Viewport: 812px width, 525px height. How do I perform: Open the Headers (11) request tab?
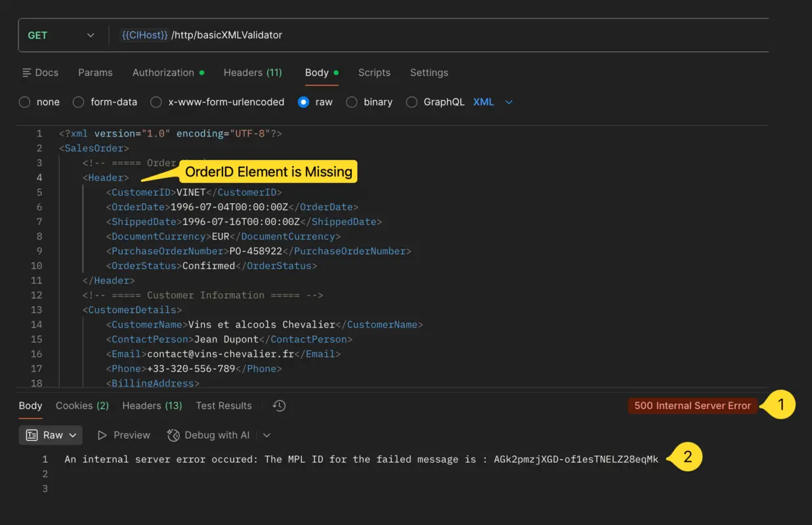[253, 73]
